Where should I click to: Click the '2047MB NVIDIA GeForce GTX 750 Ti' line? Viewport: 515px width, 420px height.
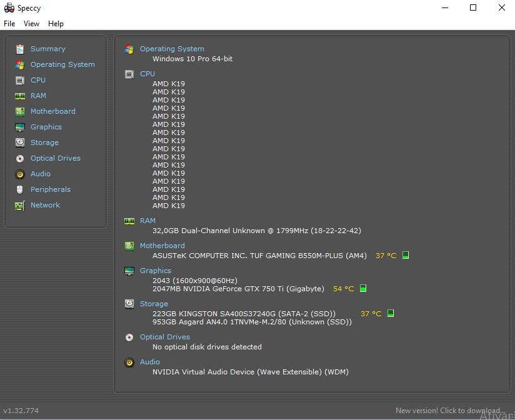238,289
